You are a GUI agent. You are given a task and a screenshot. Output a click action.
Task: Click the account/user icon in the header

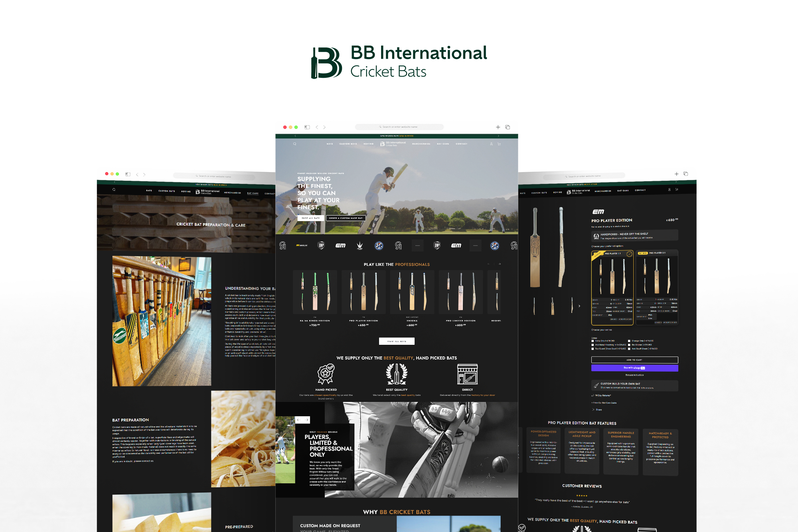tap(491, 144)
